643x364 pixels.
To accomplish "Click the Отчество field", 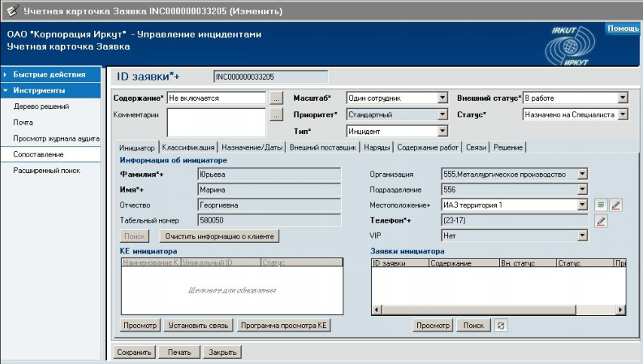I will pos(269,205).
